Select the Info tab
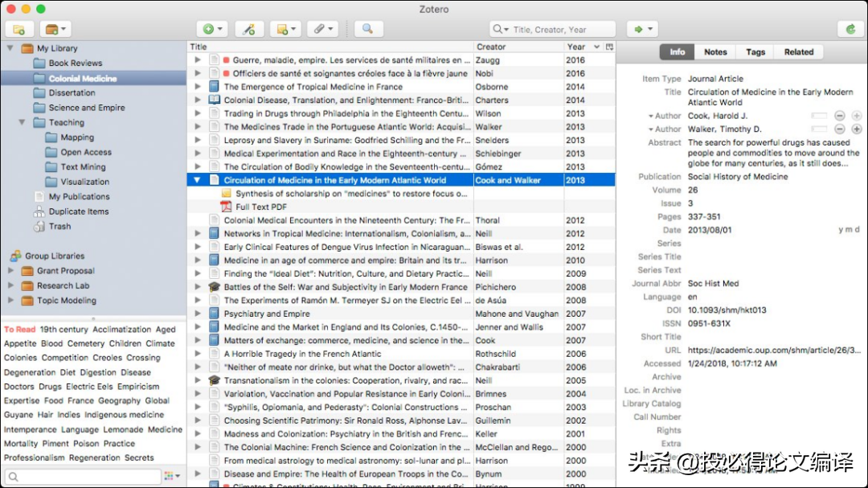The width and height of the screenshot is (868, 488). [677, 52]
